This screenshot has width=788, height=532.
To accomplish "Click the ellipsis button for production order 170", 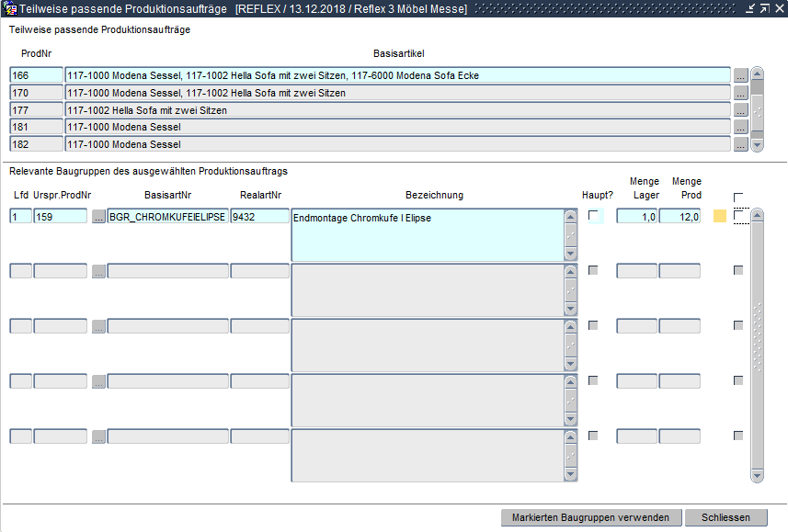I will point(740,93).
